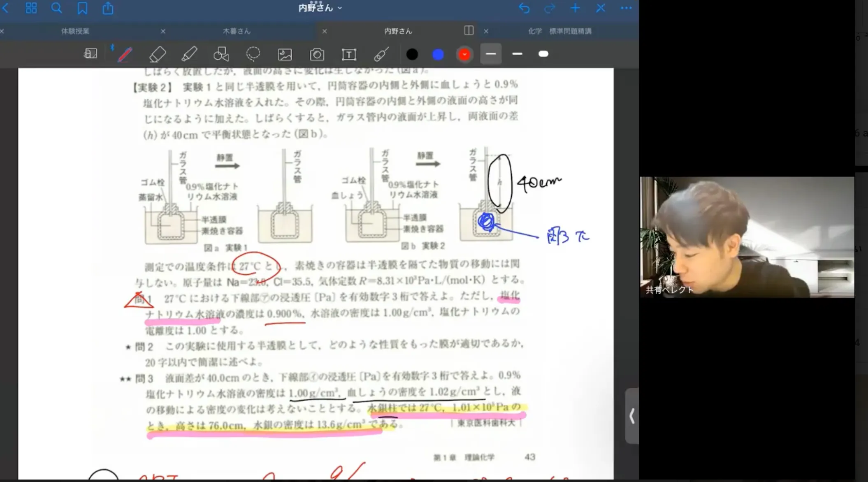
Task: Open the share export menu
Action: pyautogui.click(x=108, y=8)
